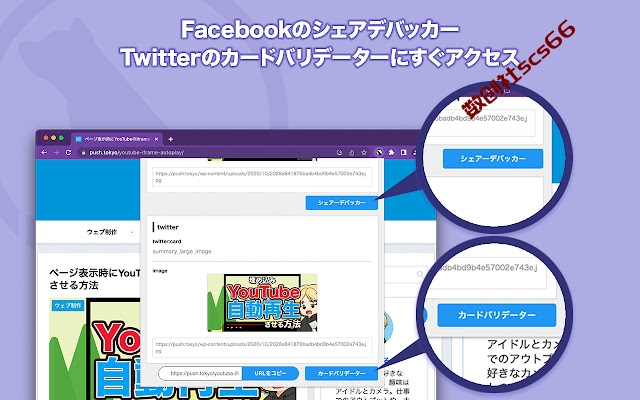Viewport: 640px width, 400px height.
Task: Select the browser tab about YouTube iframe
Action: click(x=116, y=139)
